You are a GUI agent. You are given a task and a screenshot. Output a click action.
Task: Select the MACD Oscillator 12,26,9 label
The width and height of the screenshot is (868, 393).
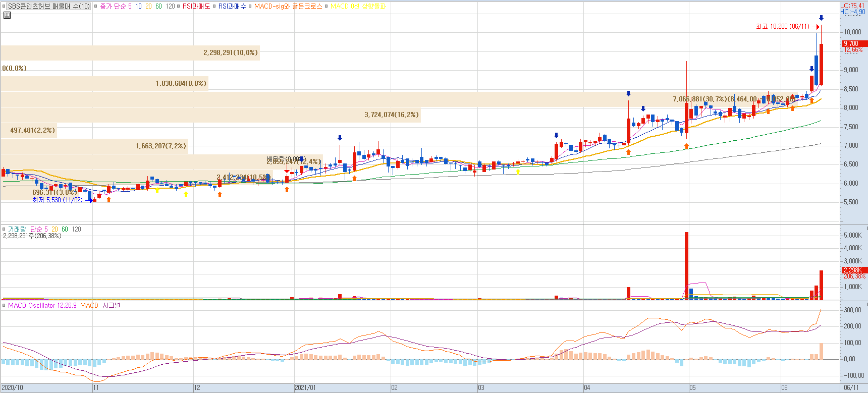coord(42,305)
